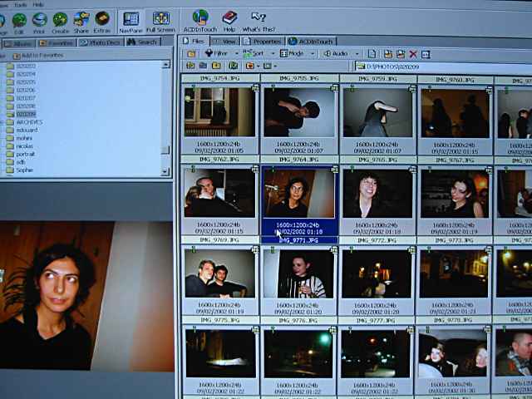532x399 pixels.
Task: Select the edouard folder
Action: 27,130
